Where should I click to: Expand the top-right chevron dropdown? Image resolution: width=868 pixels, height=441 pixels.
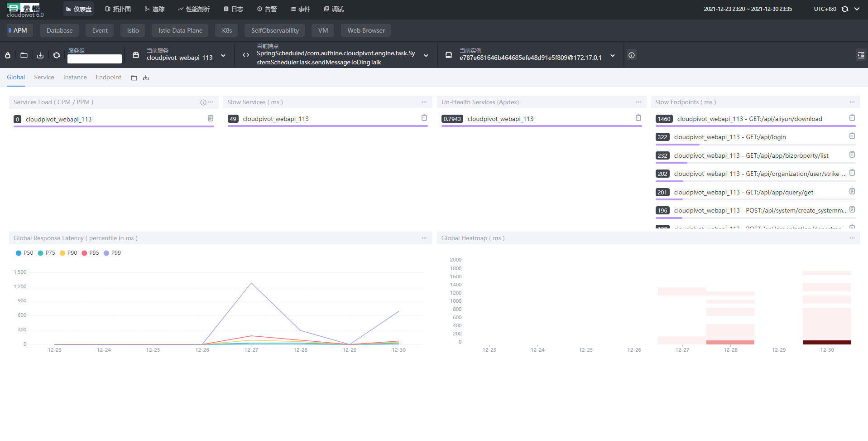[857, 9]
